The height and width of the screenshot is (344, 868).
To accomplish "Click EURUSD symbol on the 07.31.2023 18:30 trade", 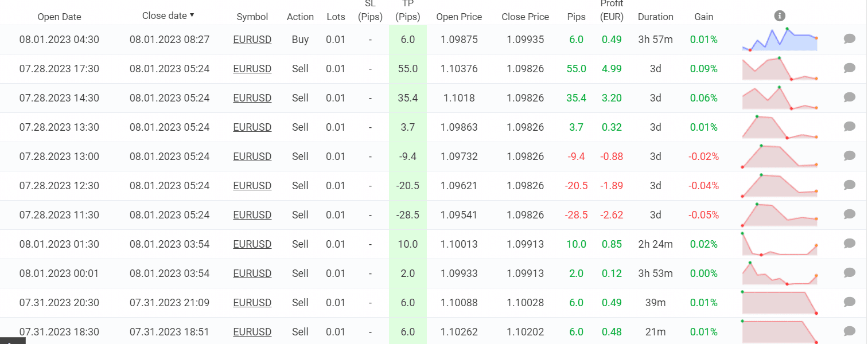I will 252,332.
